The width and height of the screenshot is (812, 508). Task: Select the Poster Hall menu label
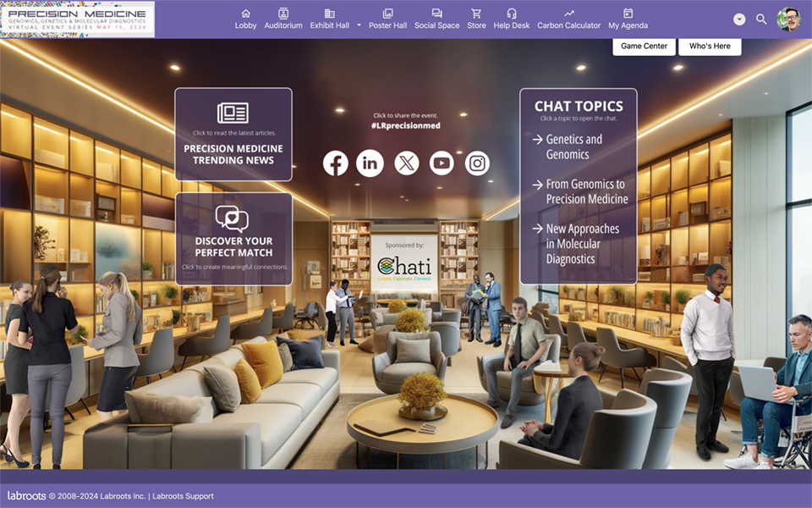(388, 25)
